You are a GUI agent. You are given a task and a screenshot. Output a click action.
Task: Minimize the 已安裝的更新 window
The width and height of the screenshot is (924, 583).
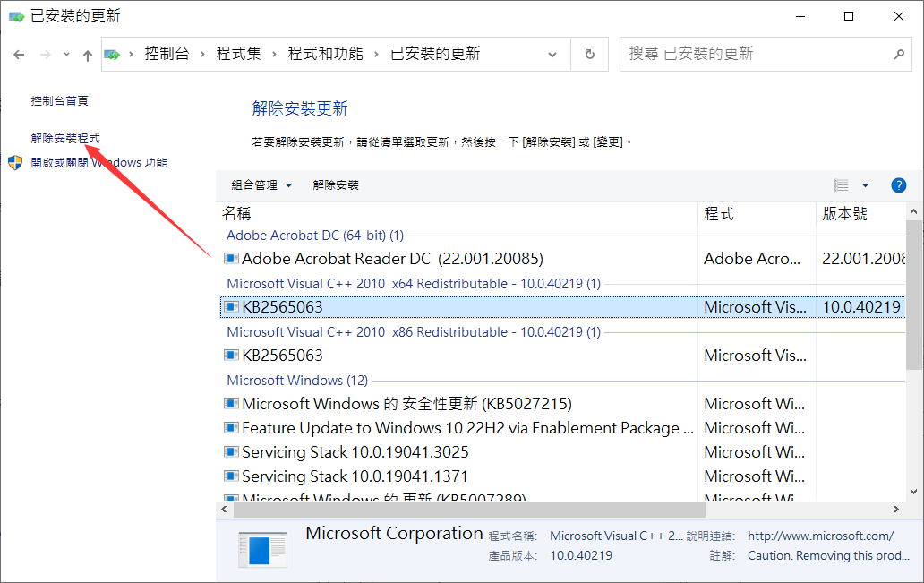click(800, 16)
